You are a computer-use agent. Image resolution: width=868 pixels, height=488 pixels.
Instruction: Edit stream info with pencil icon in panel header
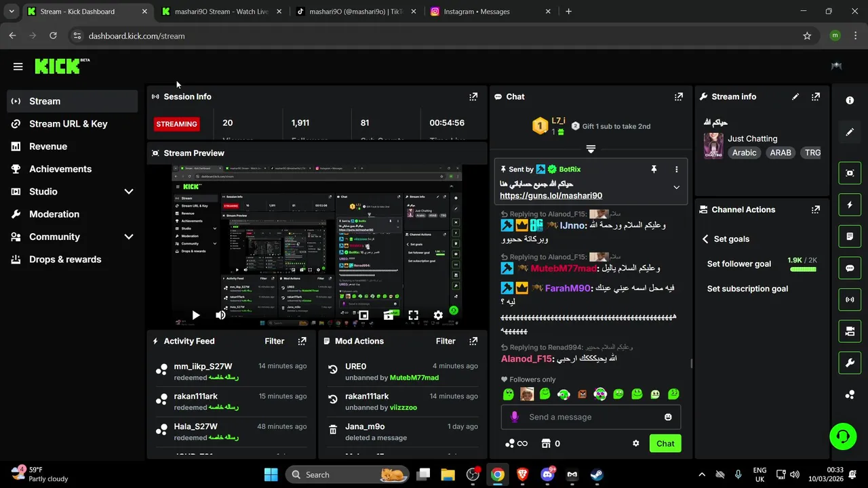(x=795, y=97)
